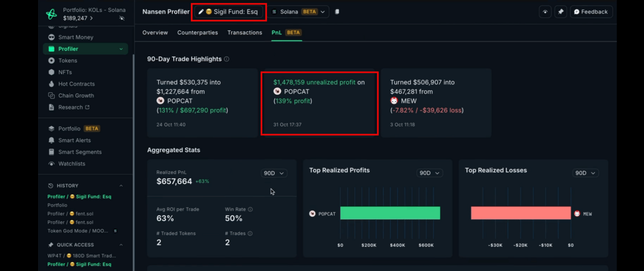Switch to the Overview tab

155,32
